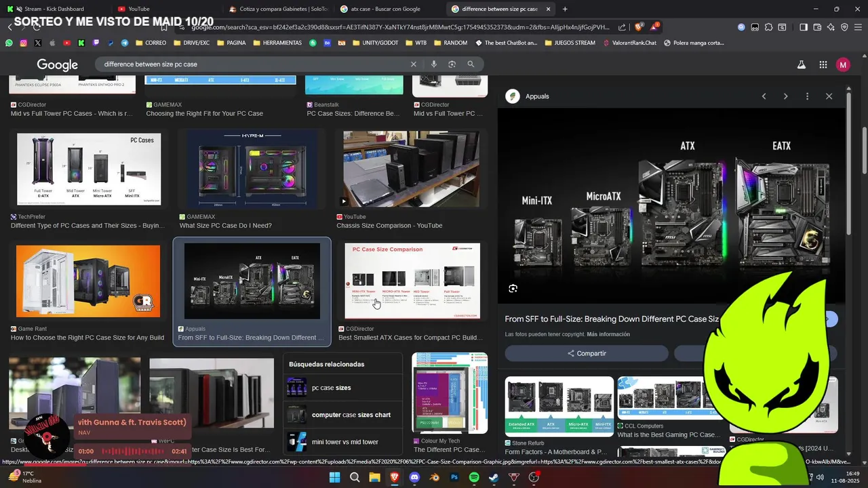Submit search with magnifying glass icon

(x=471, y=64)
